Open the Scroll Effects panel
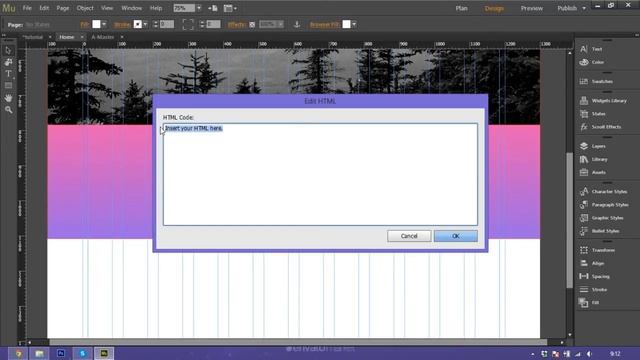 pos(607,127)
